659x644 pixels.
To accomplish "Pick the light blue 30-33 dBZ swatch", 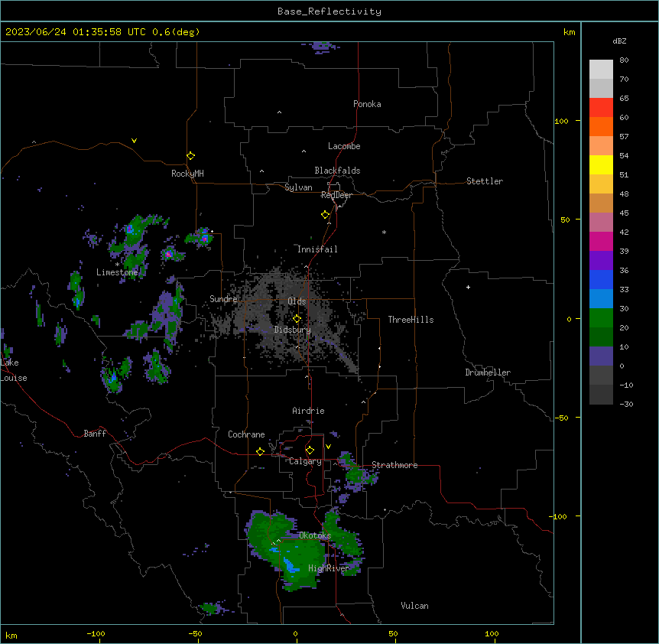I will [x=601, y=299].
